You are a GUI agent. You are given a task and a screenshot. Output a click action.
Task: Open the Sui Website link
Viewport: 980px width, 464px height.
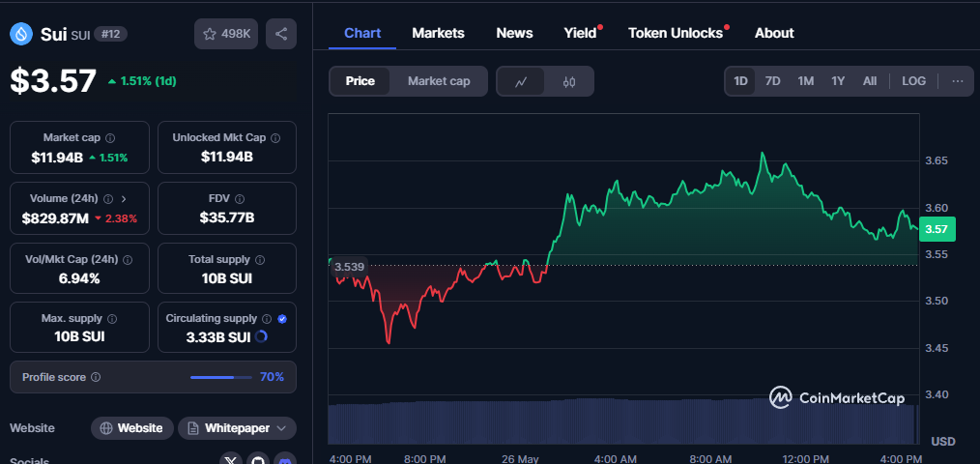point(132,428)
